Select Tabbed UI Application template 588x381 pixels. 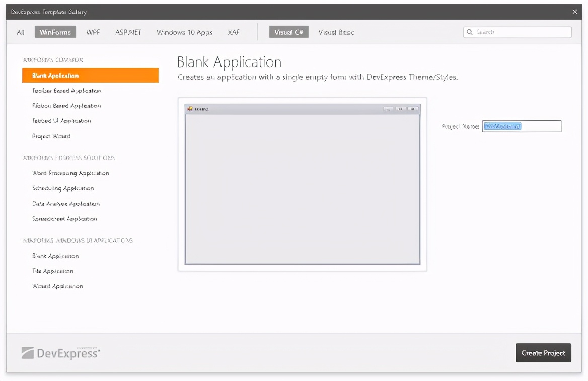pos(61,121)
